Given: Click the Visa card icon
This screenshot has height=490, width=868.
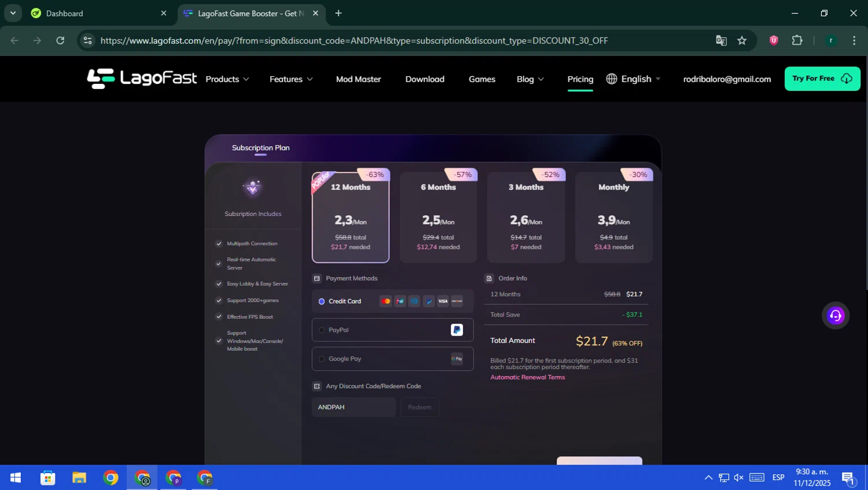Looking at the screenshot, I should coord(443,301).
